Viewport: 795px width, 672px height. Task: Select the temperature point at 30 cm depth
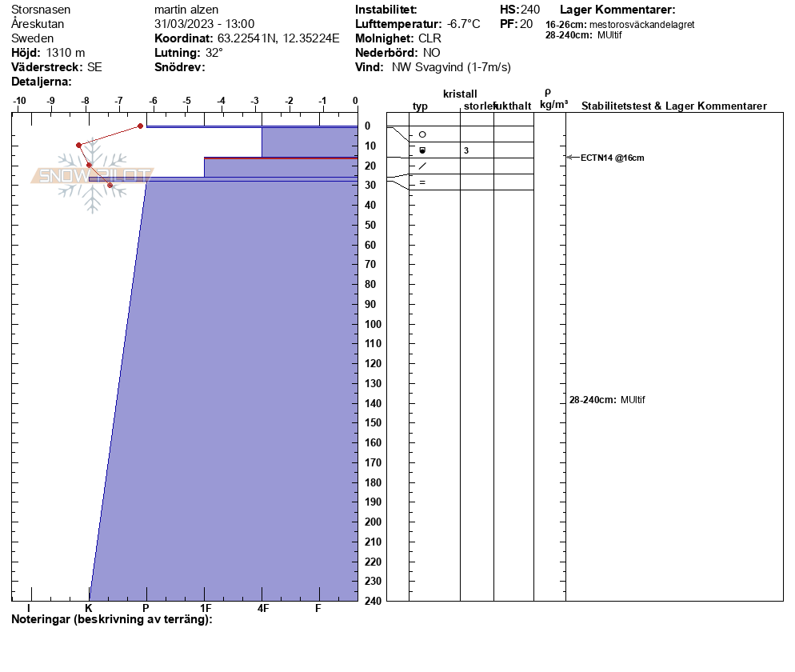[110, 185]
